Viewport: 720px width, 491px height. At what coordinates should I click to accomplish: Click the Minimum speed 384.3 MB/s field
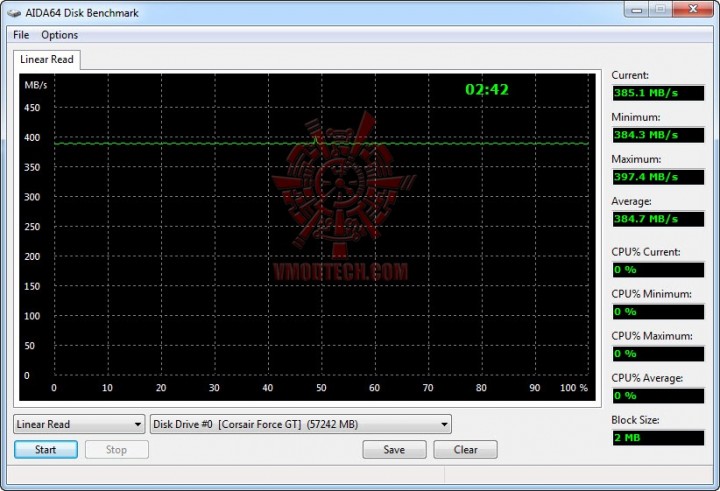[658, 135]
